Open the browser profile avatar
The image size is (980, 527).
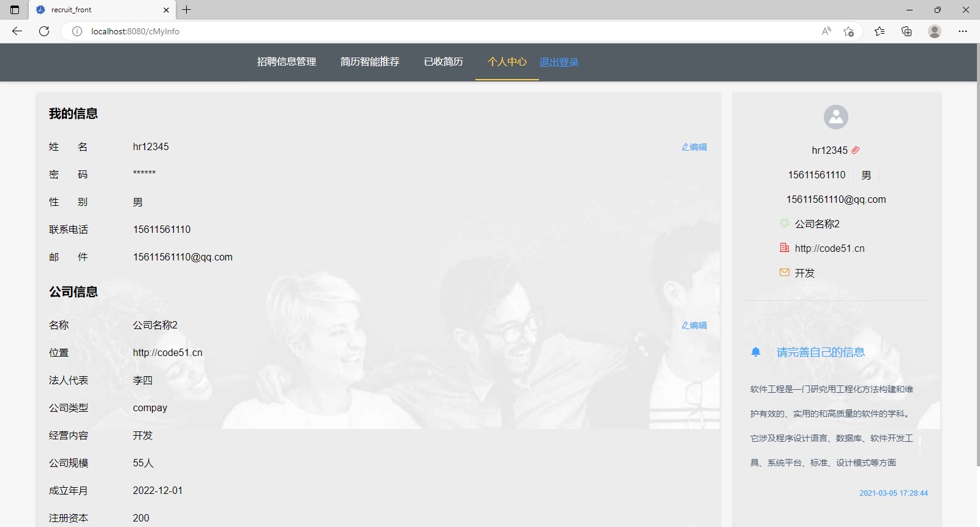click(x=935, y=31)
